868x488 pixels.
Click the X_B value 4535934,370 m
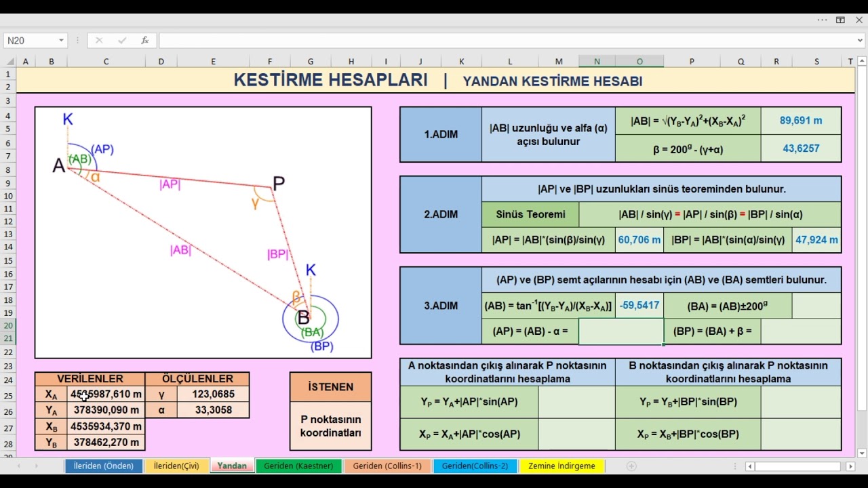(106, 426)
